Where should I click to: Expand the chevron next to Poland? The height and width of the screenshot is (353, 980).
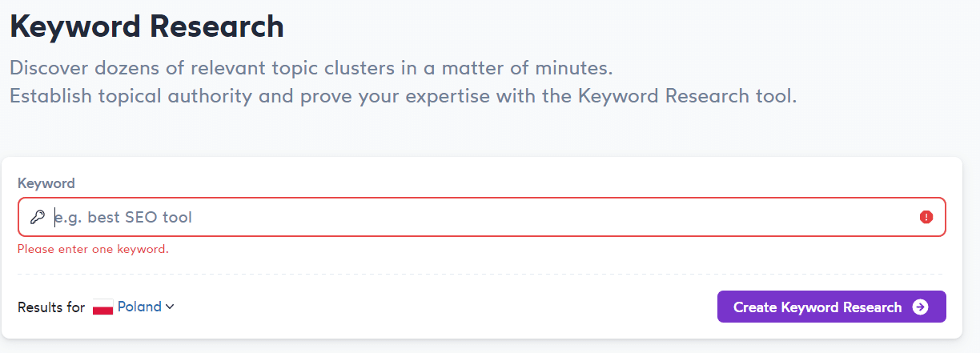[x=170, y=307]
